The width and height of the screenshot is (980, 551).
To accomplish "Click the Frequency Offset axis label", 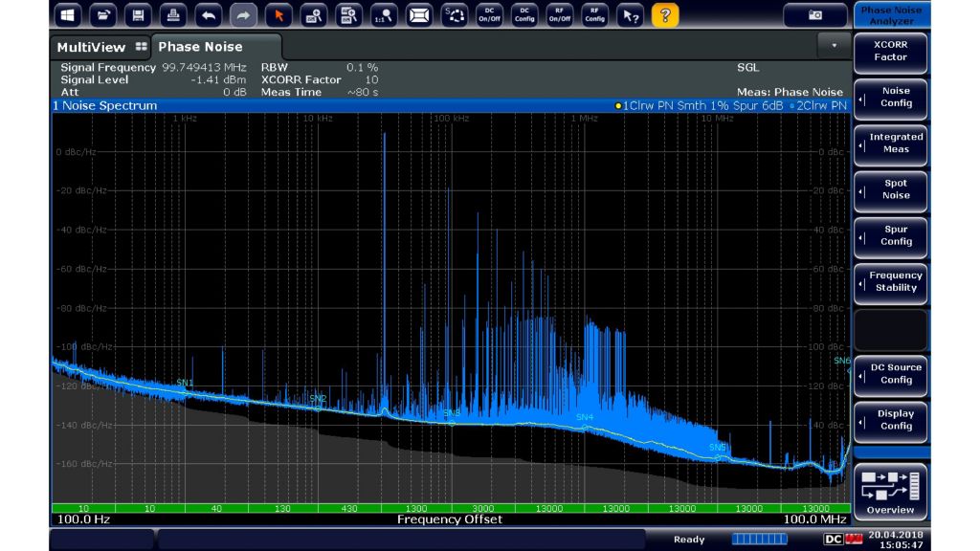I will (450, 519).
